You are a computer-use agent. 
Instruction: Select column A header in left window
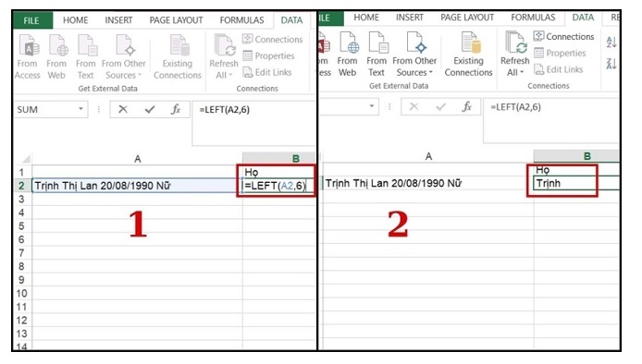pyautogui.click(x=138, y=159)
